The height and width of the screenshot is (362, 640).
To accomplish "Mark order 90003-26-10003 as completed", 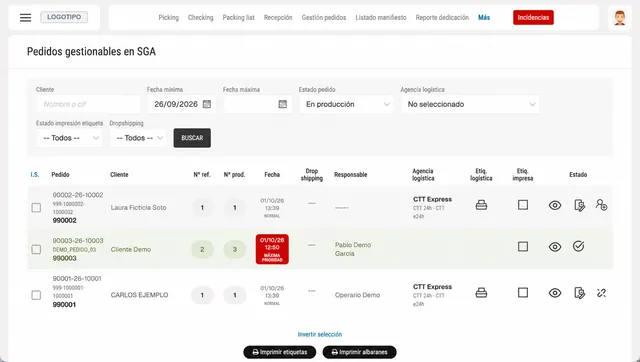I will 578,246.
